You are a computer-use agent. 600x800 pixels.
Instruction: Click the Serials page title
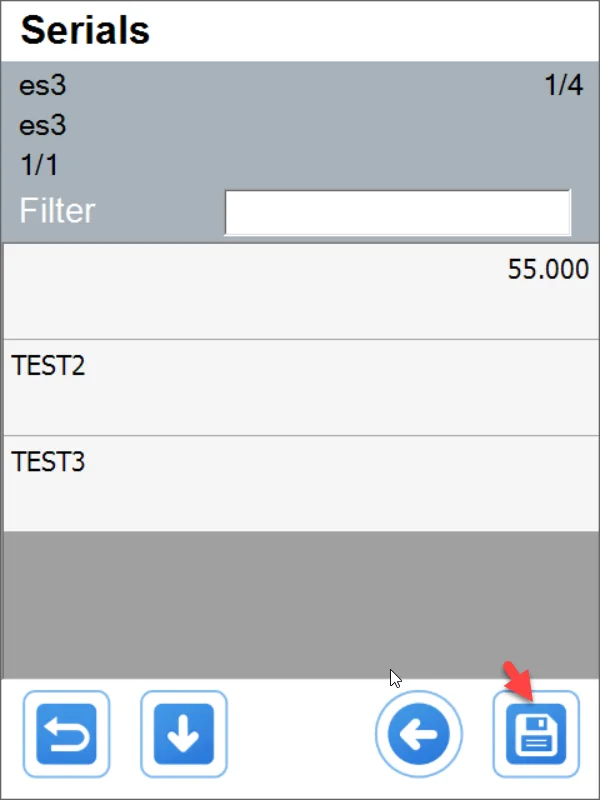(85, 31)
